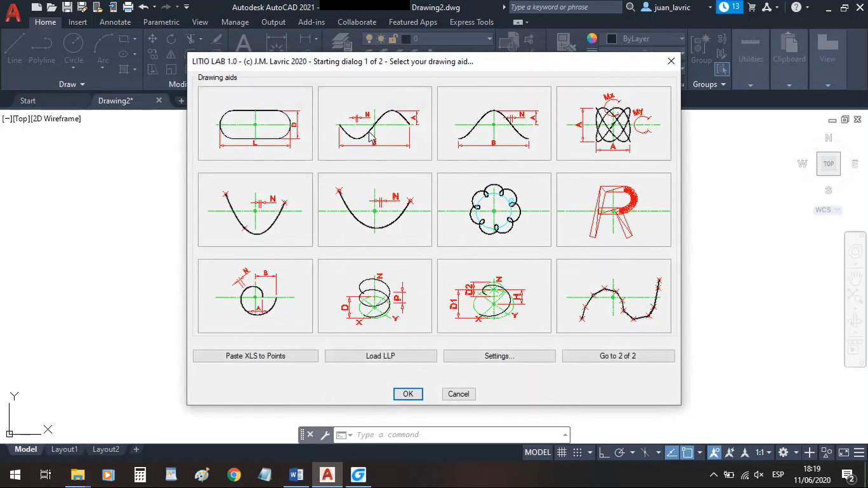
Task: Open the Parametric ribbon tab
Action: click(161, 22)
